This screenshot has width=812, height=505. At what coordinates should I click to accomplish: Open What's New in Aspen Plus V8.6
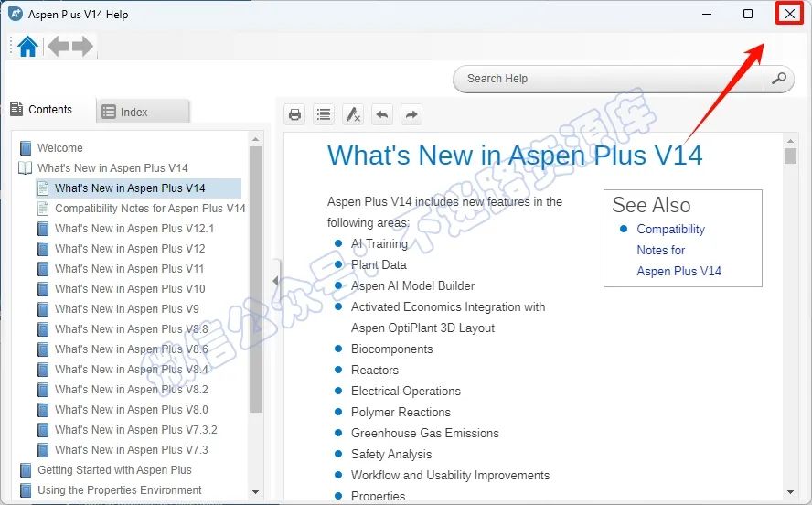click(132, 349)
